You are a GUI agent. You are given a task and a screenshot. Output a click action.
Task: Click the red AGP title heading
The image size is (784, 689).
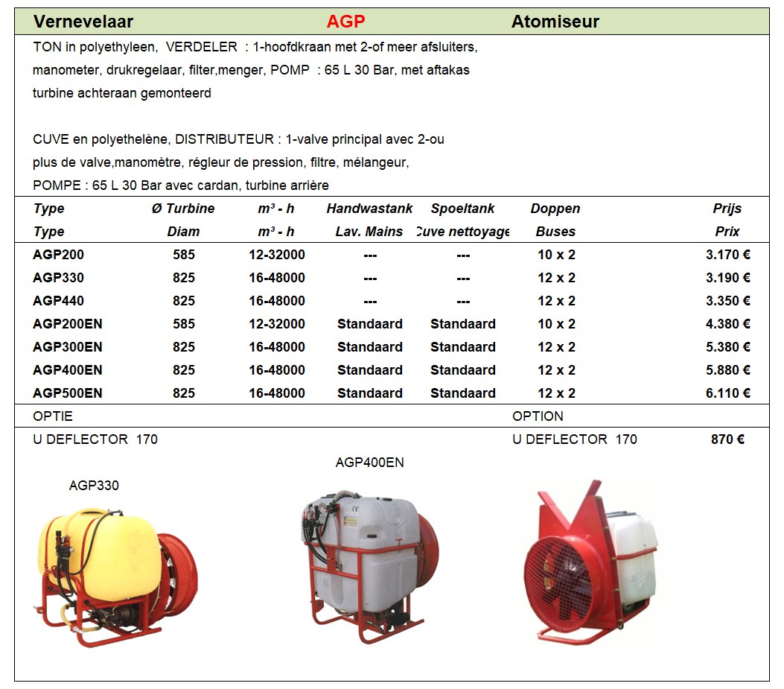click(x=345, y=22)
